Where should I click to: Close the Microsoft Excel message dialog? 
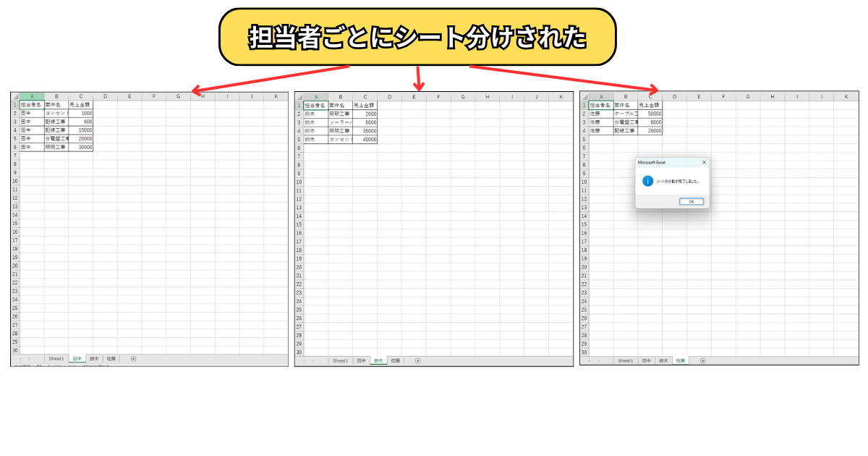(705, 162)
